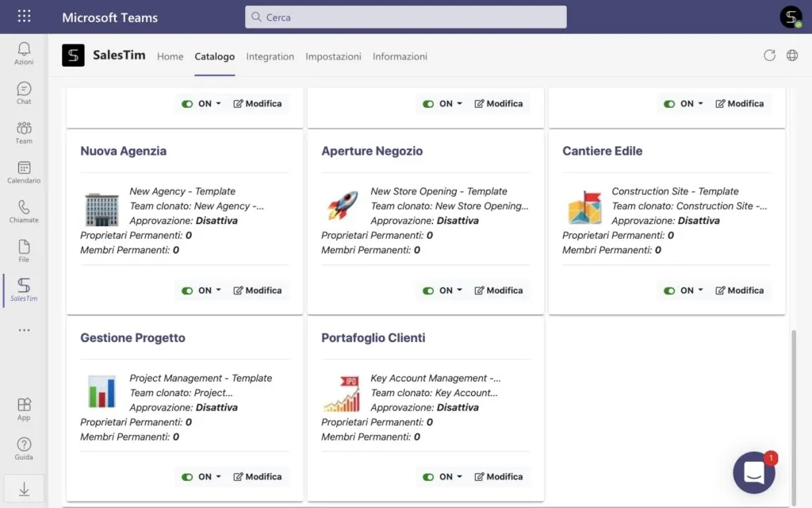Open Team section in sidebar
The height and width of the screenshot is (508, 812).
(24, 133)
